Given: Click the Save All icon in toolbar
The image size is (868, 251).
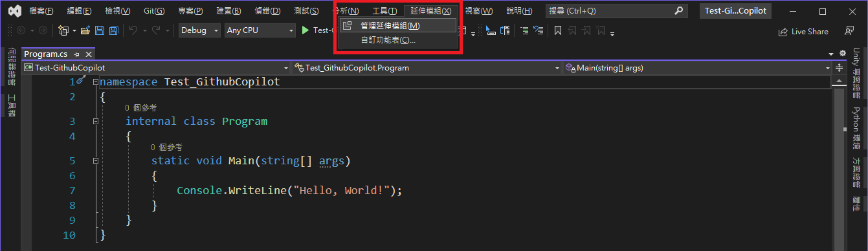Looking at the screenshot, I should click(114, 30).
